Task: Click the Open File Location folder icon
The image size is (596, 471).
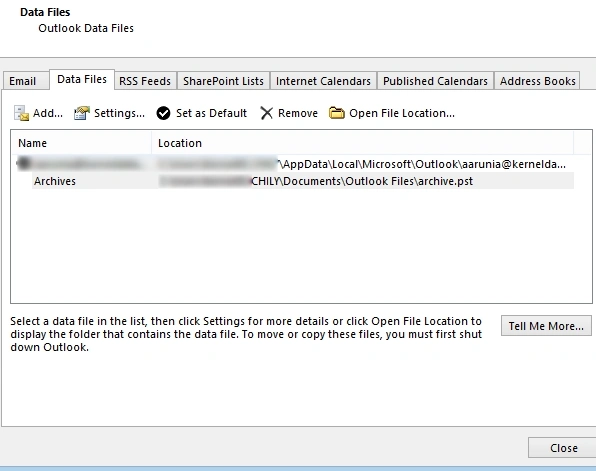Action: [x=336, y=113]
